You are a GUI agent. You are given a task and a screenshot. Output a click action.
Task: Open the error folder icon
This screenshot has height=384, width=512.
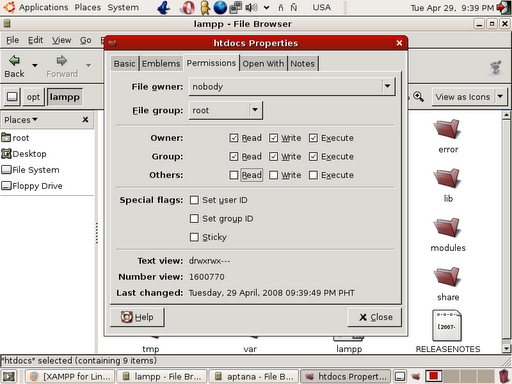click(x=447, y=129)
